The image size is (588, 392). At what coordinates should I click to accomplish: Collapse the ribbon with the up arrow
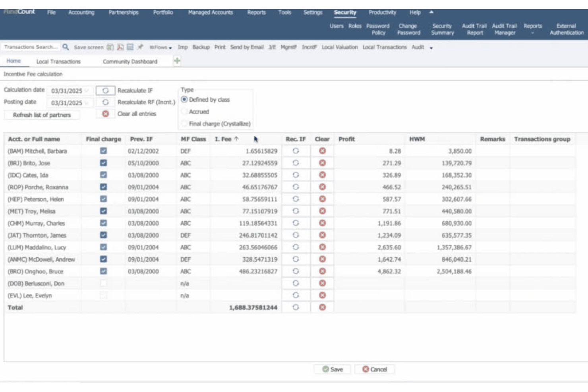tap(431, 12)
